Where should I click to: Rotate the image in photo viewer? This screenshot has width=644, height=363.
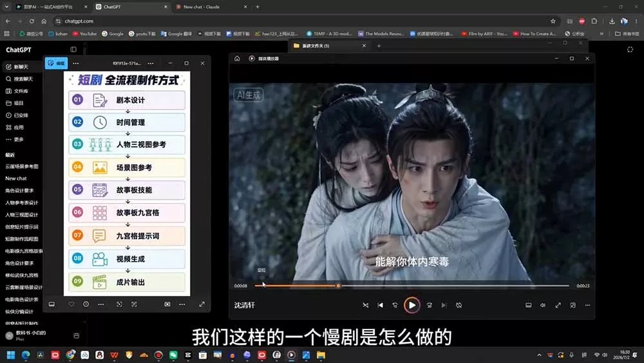[119, 304]
